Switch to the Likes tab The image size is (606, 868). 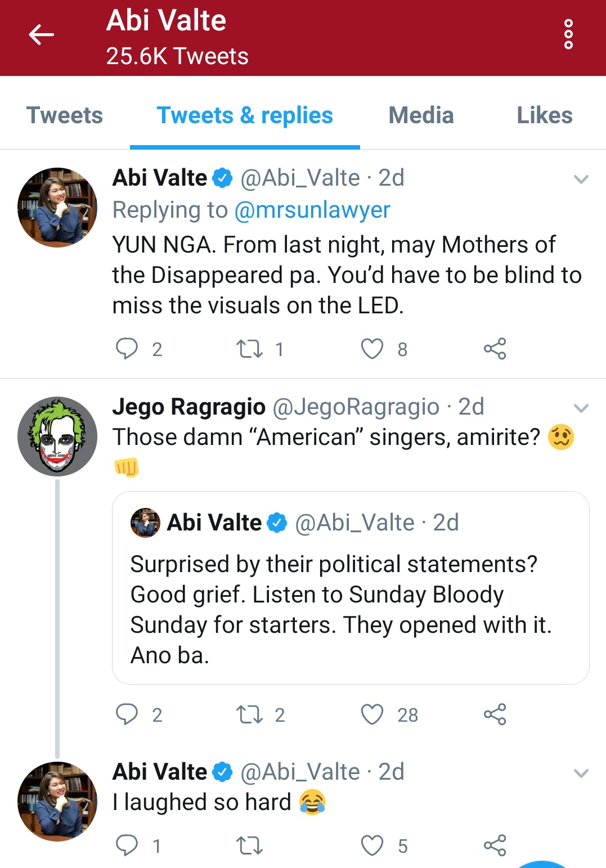(544, 115)
